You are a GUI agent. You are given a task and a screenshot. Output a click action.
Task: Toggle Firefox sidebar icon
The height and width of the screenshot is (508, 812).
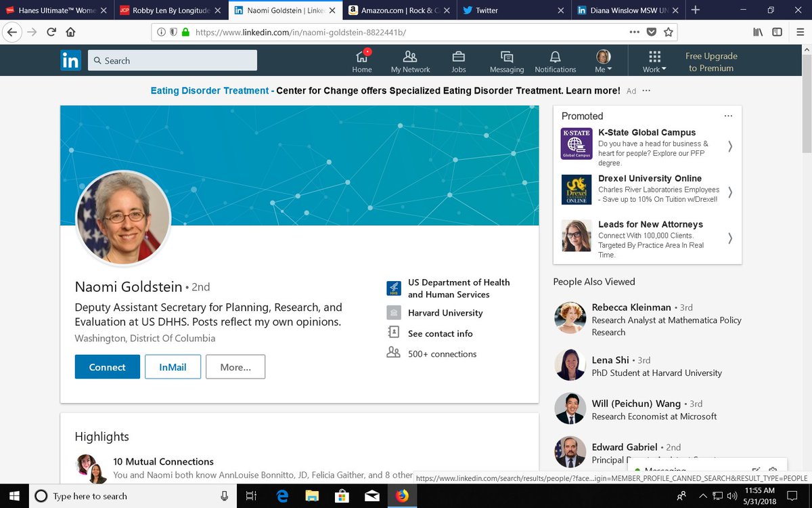point(777,32)
